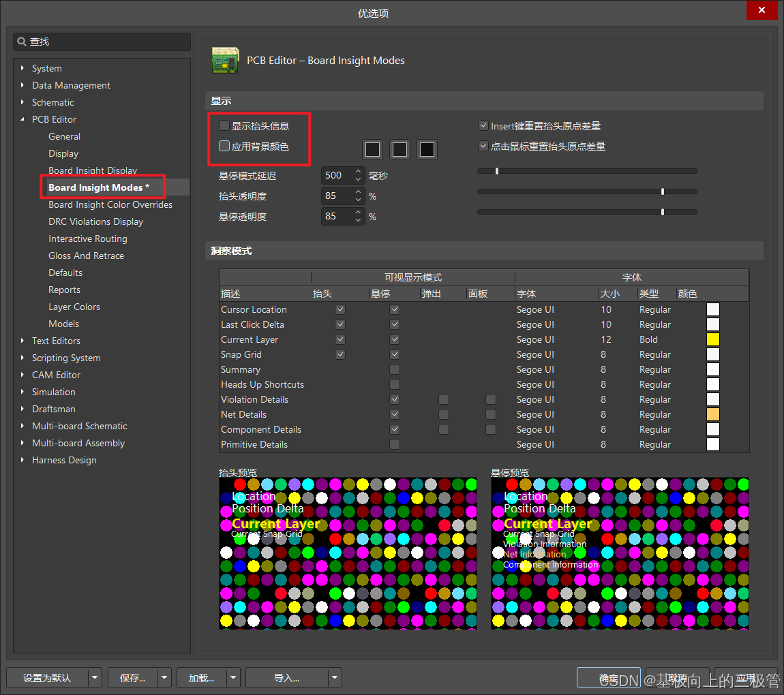Image resolution: width=784 pixels, height=695 pixels.
Task: Select Gloss And Retrace page
Action: tap(87, 256)
